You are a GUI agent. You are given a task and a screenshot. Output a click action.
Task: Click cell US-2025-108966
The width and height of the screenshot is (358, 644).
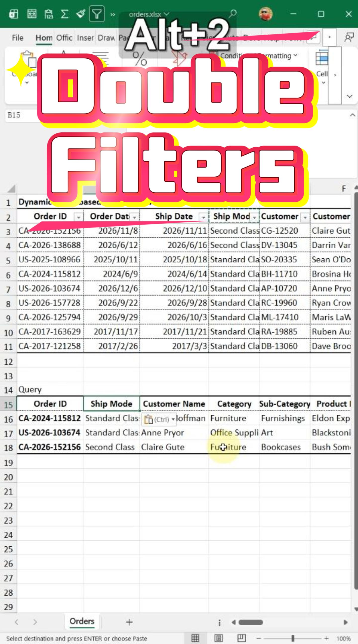click(x=50, y=260)
